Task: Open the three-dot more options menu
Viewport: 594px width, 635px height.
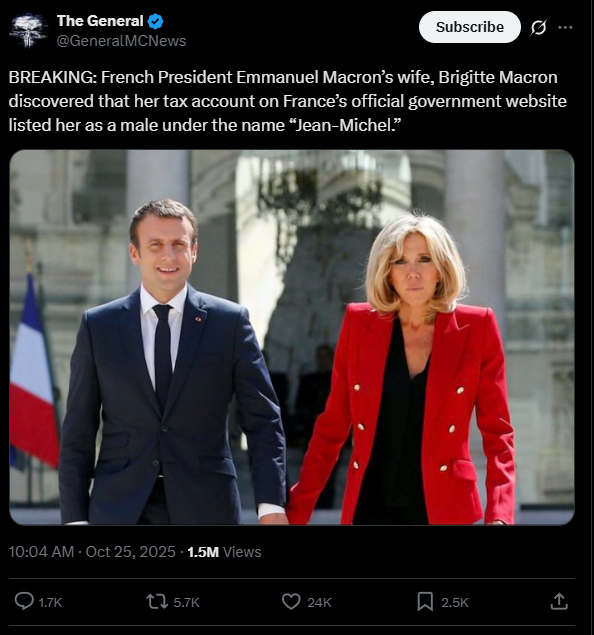Action: 565,28
